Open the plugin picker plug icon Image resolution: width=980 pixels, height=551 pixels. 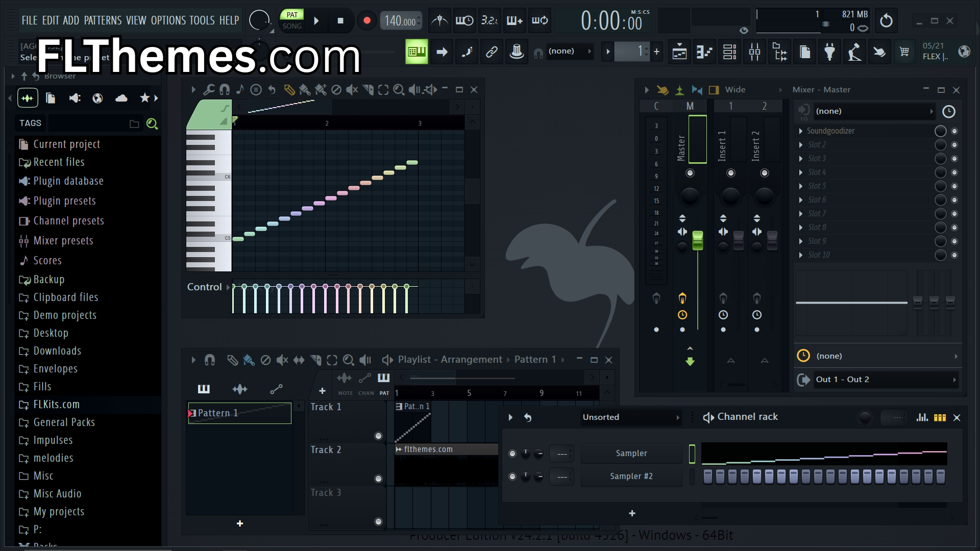(830, 52)
